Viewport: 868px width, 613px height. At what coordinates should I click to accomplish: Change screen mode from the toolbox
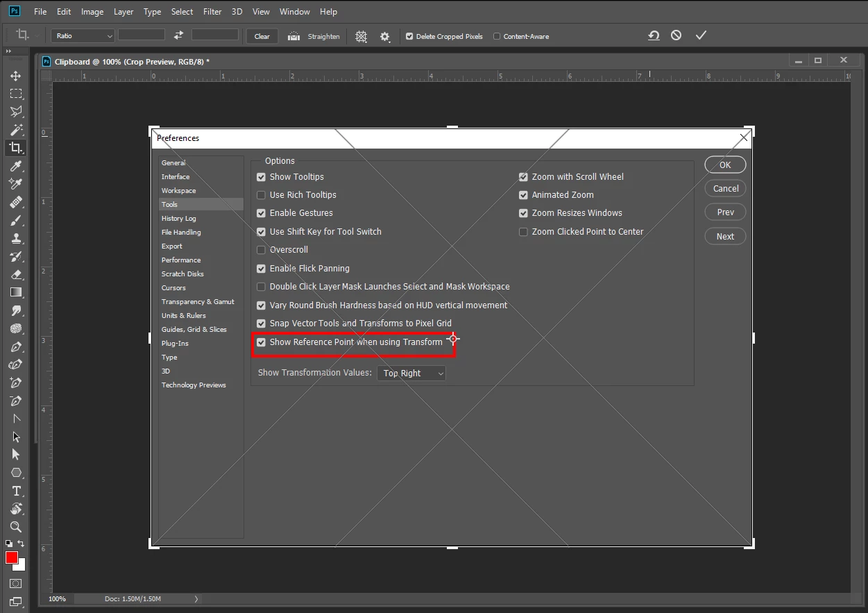coord(15,601)
